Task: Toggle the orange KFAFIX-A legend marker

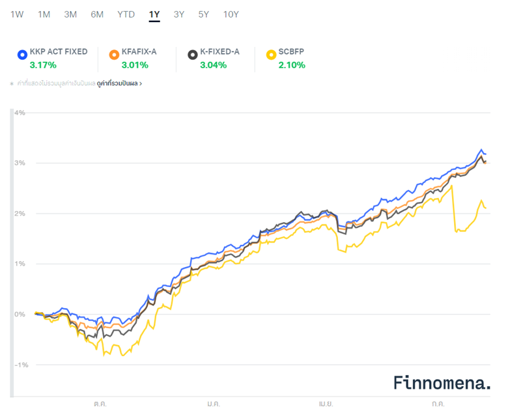Action: click(x=114, y=55)
